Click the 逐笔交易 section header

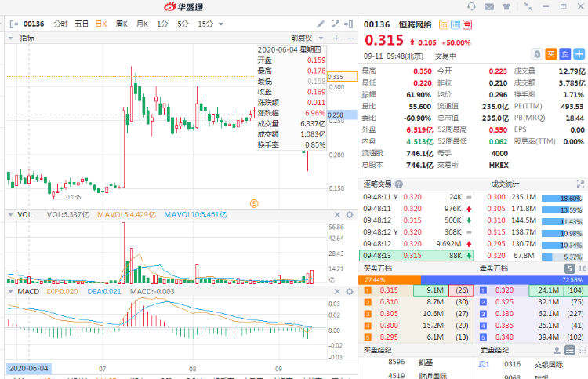(380, 184)
